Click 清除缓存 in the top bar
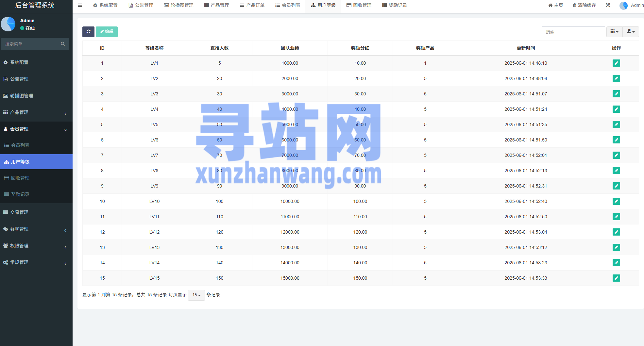Viewport: 644px width, 346px height. (x=584, y=5)
